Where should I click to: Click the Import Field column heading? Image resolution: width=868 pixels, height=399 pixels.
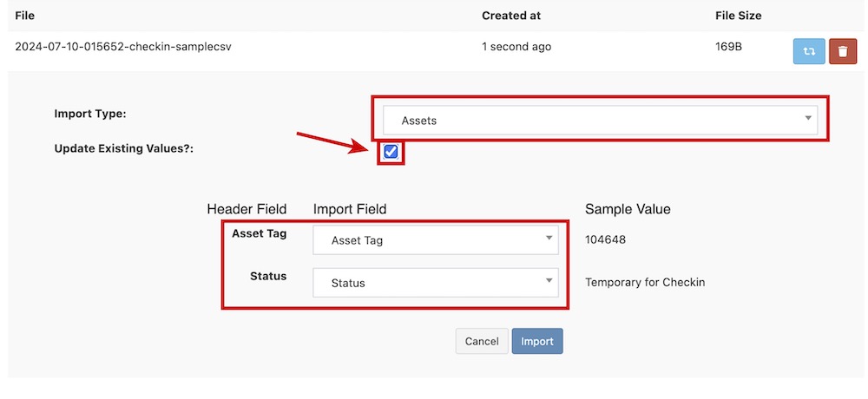[350, 209]
